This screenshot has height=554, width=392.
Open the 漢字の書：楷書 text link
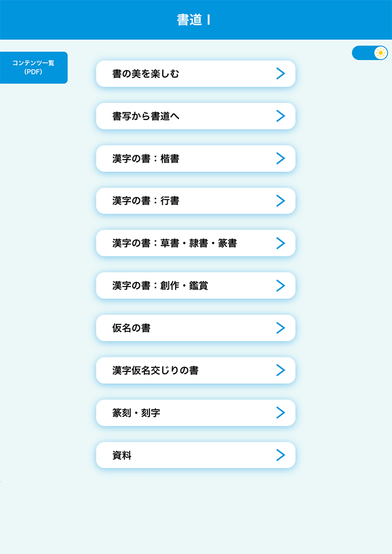pyautogui.click(x=145, y=159)
